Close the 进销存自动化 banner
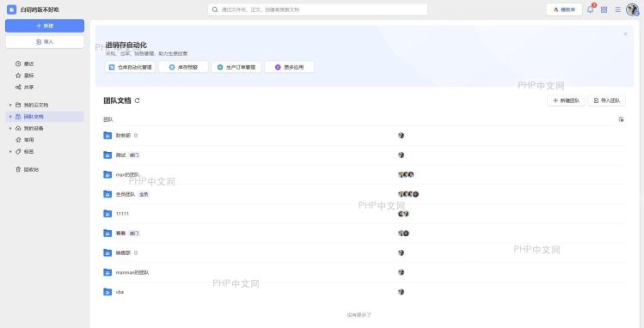This screenshot has height=328, width=644. (625, 34)
